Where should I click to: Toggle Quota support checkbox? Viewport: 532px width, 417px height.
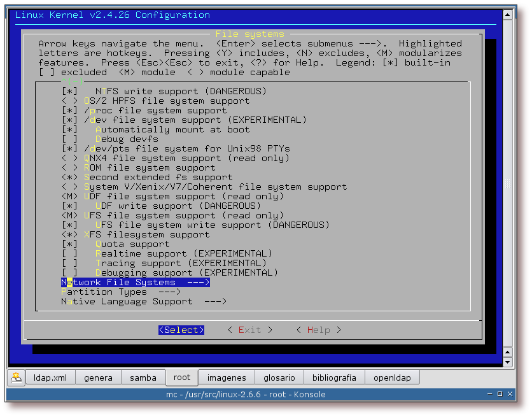tap(69, 244)
